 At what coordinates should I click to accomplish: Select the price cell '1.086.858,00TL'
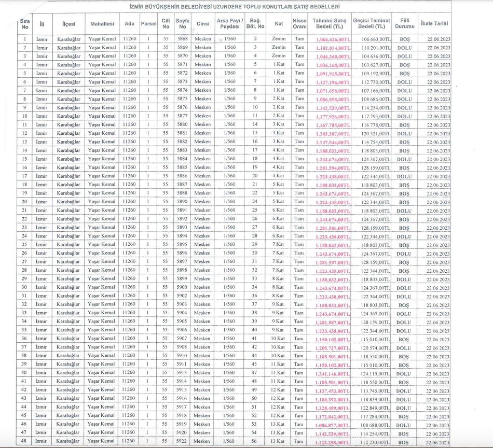[x=333, y=100]
